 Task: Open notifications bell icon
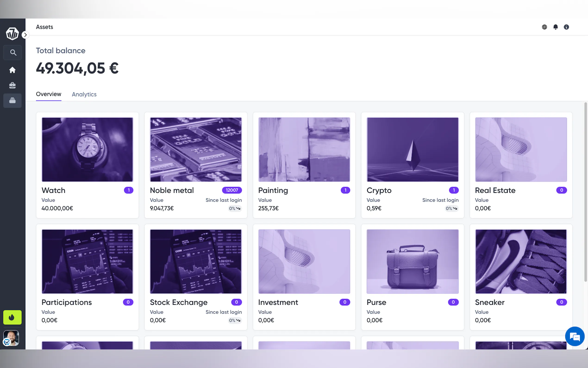pyautogui.click(x=555, y=27)
